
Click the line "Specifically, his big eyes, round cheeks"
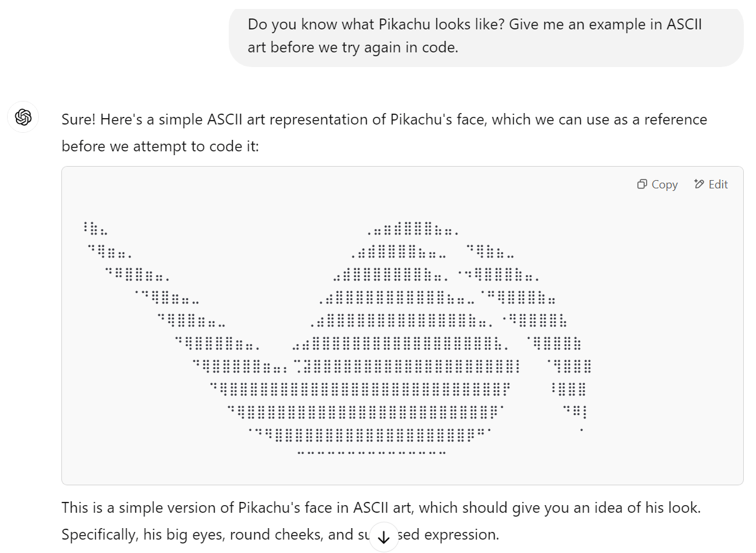coord(280,534)
